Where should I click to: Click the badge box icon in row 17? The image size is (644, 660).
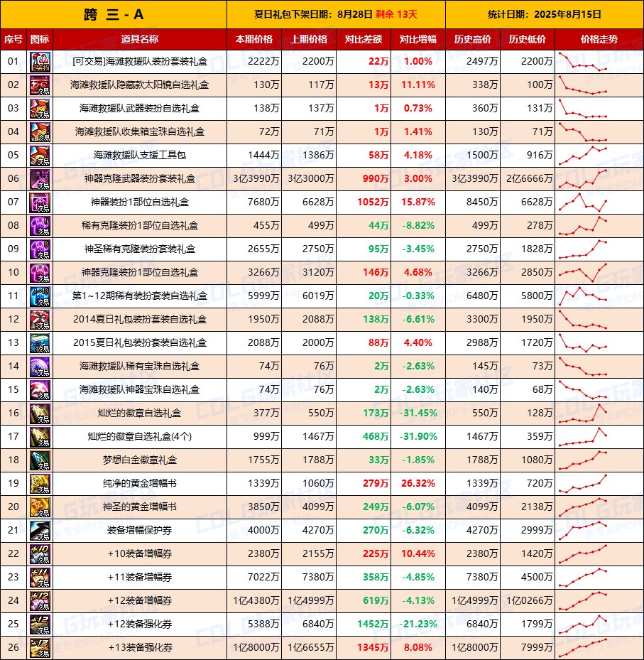40,437
